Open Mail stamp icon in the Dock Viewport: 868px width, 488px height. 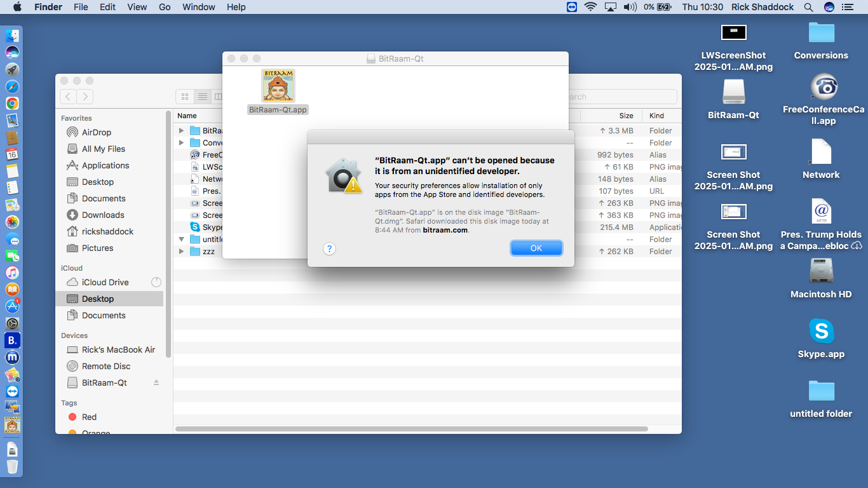tap(12, 120)
